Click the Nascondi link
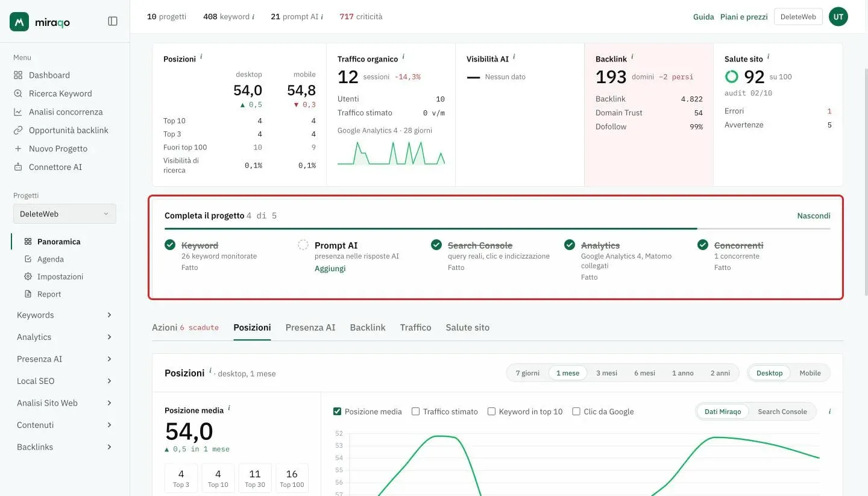 814,216
